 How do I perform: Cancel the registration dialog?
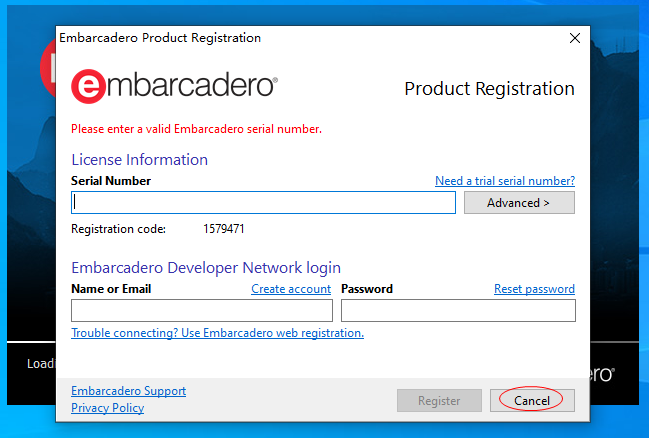tap(532, 401)
